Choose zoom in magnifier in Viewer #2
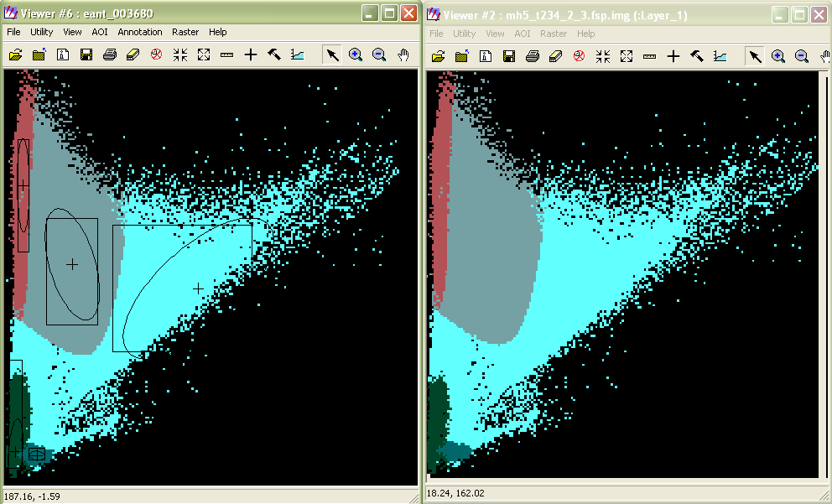The width and height of the screenshot is (832, 504). (778, 56)
